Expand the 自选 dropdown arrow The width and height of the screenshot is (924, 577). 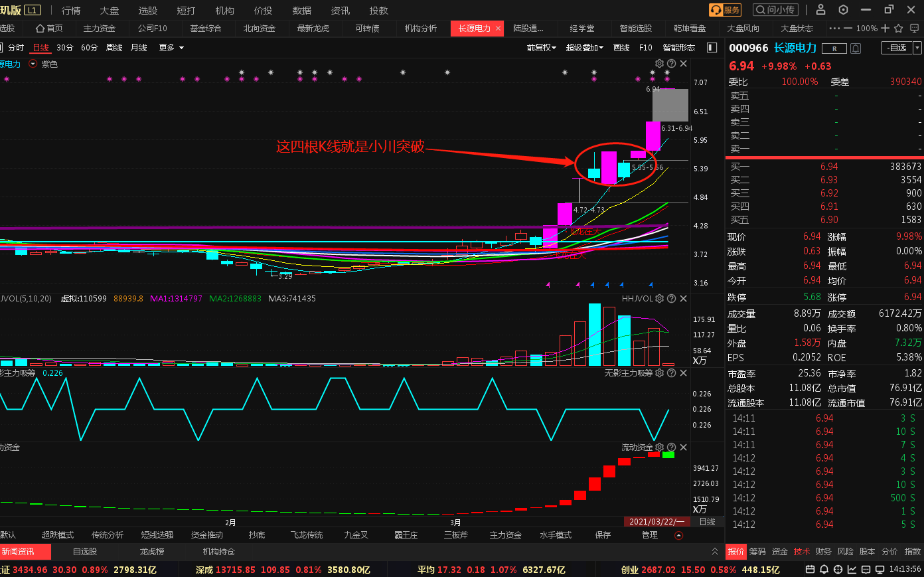[x=917, y=48]
